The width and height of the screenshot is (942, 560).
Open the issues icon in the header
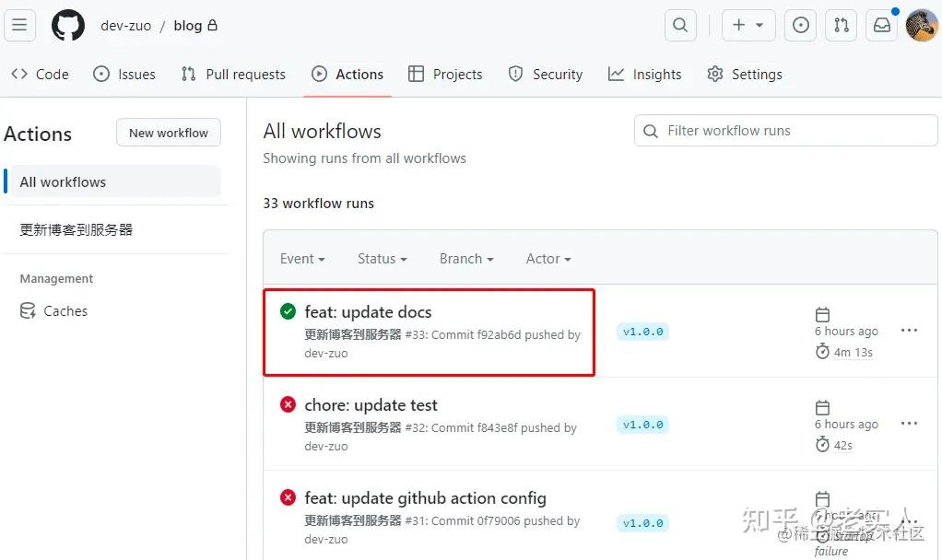[x=799, y=25]
